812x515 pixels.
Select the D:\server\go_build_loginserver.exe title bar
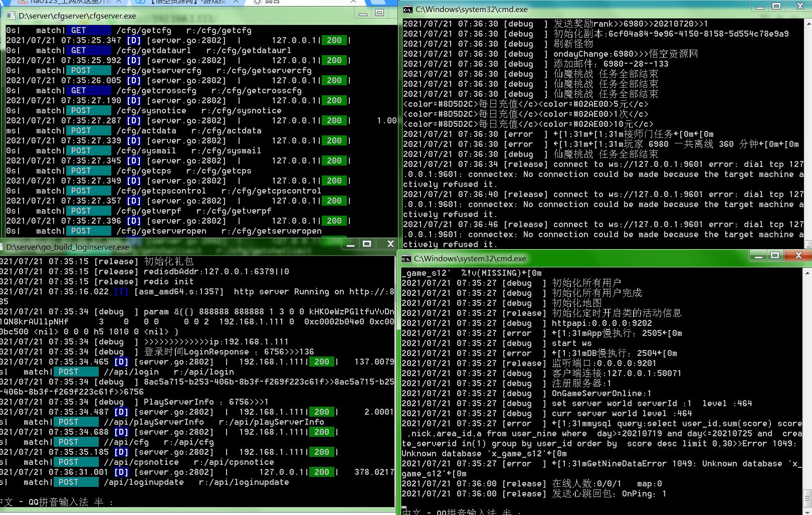(x=198, y=246)
